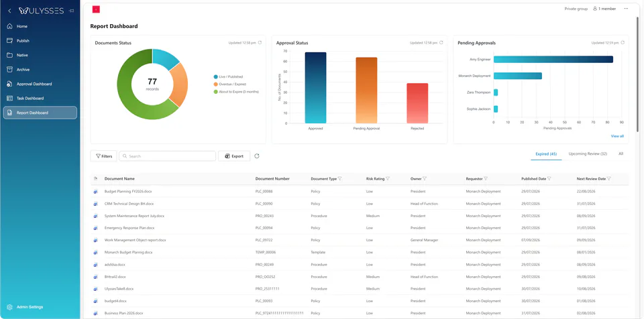Click Word icon for Business Plan 2026.docx
This screenshot has width=644, height=319.
coord(96,313)
